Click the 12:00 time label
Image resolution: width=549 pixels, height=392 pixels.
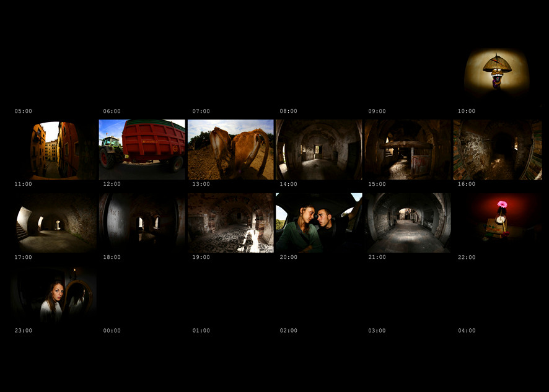112,184
